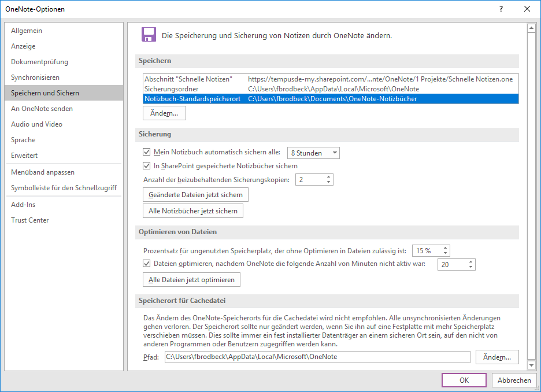
Task: Decrease the 15 % Prozentsatz value
Action: (446, 253)
